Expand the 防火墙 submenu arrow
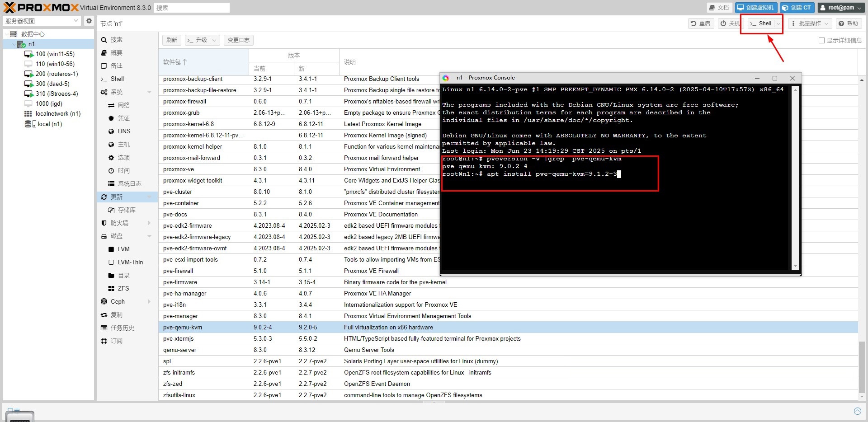The width and height of the screenshot is (868, 422). 149,223
